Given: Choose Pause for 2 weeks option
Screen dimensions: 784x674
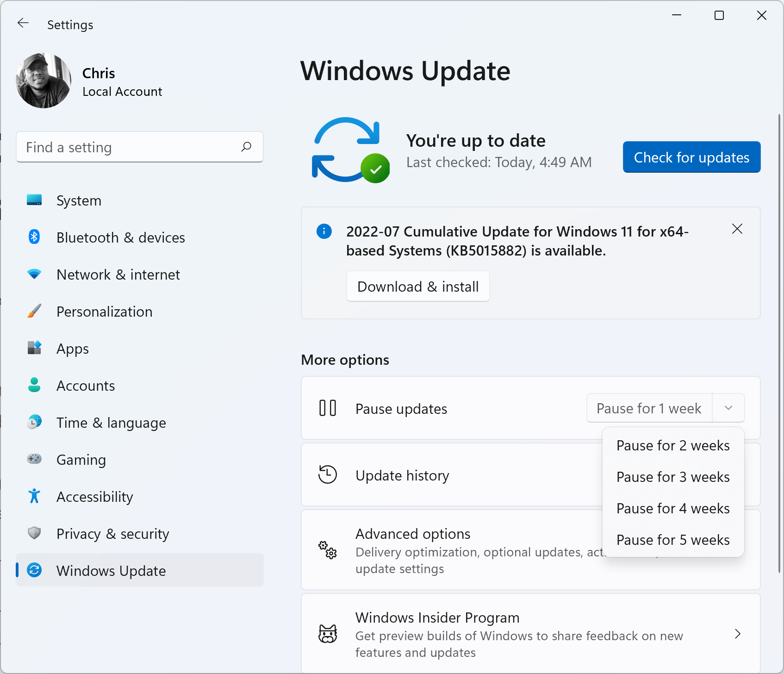Looking at the screenshot, I should click(672, 445).
